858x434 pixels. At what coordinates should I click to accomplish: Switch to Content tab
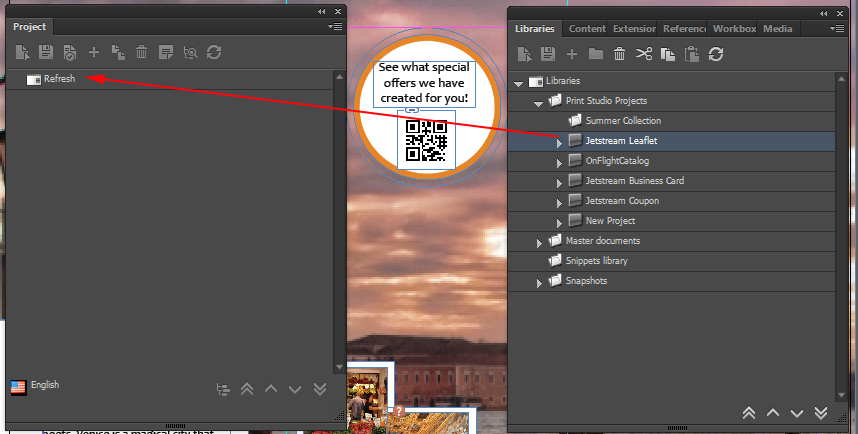click(587, 29)
